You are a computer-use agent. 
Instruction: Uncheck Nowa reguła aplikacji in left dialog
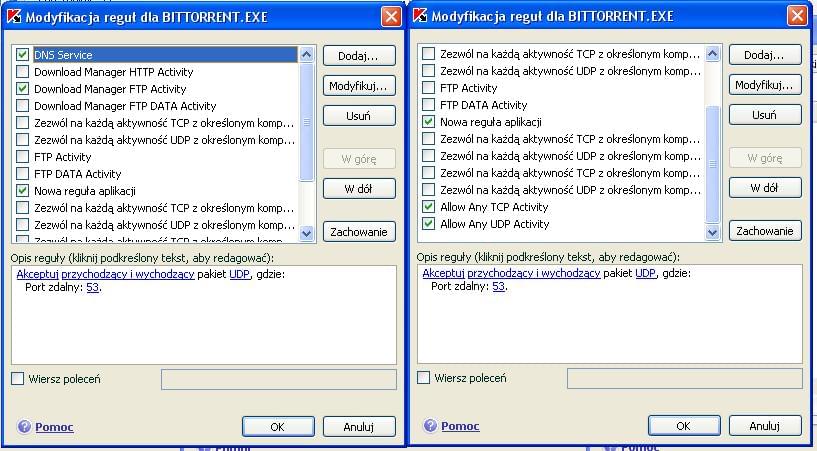click(22, 191)
